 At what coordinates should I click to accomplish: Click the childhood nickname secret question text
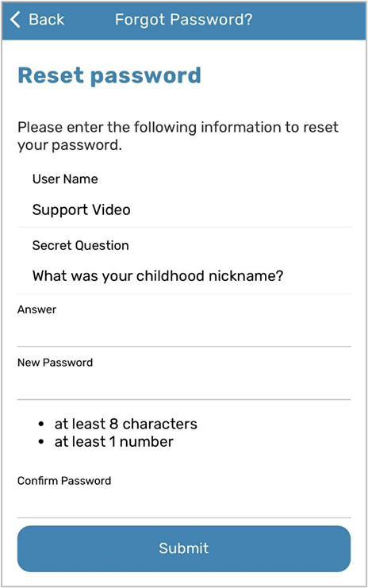158,276
